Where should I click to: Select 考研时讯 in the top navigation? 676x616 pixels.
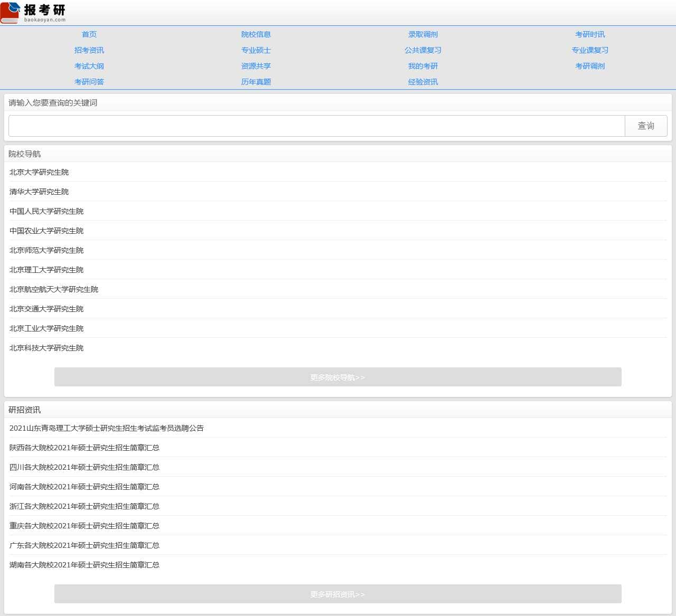pyautogui.click(x=589, y=34)
